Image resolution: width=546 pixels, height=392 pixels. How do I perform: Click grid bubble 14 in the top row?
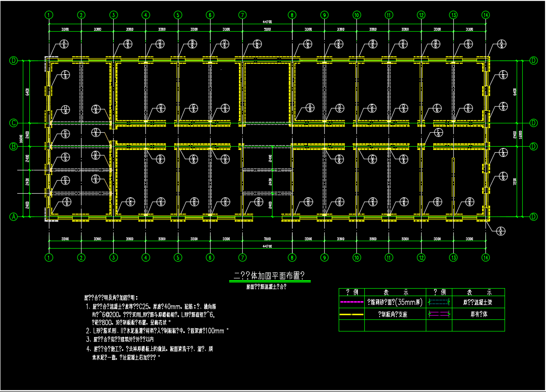tap(485, 15)
